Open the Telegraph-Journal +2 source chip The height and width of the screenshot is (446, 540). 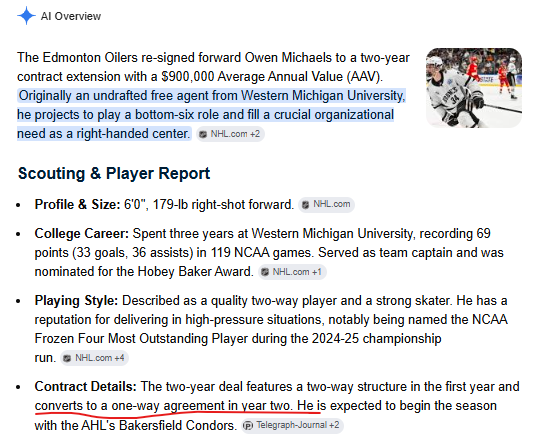pyautogui.click(x=292, y=425)
